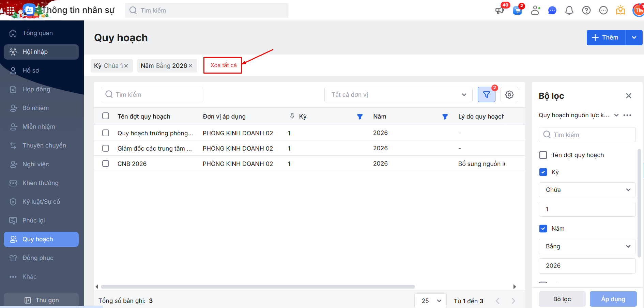
Task: Remove the Năm Bằng 2026 filter chip
Action: click(190, 66)
